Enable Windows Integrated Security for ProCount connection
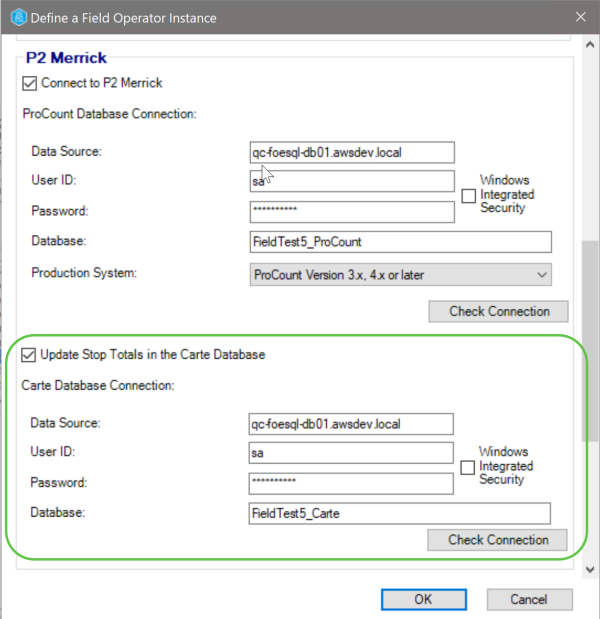This screenshot has height=619, width=600. tap(468, 195)
